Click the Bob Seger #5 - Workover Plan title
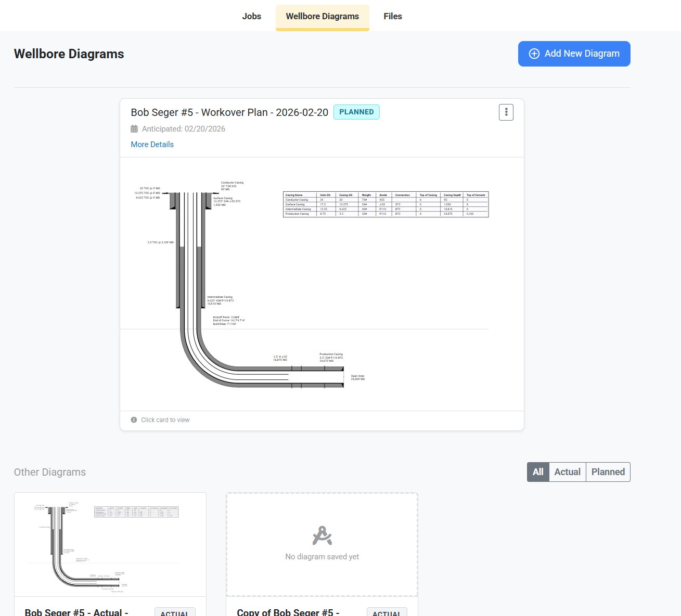The width and height of the screenshot is (681, 616). click(x=229, y=112)
